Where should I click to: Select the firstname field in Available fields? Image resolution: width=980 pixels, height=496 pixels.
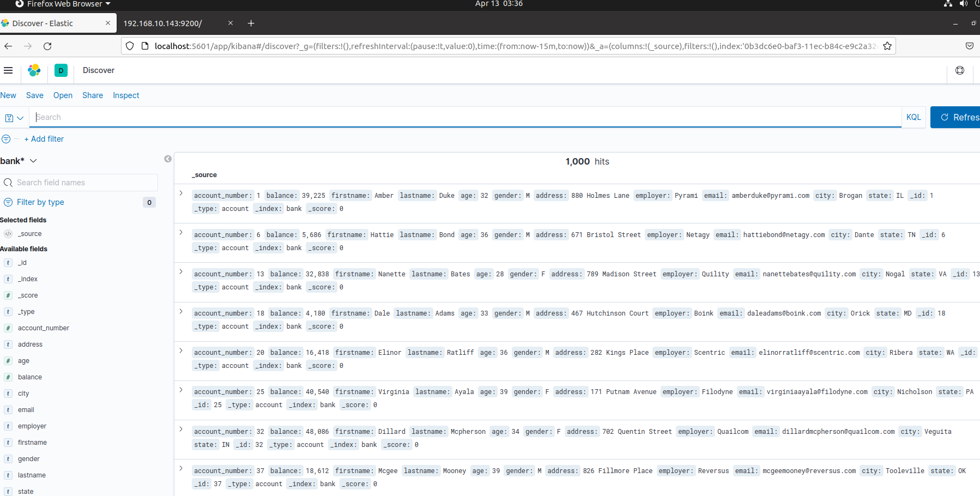click(32, 443)
